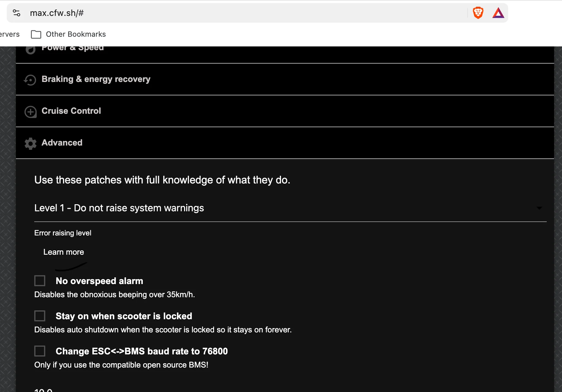This screenshot has height=392, width=562.
Task: Click the site settings icon in address bar
Action: pos(17,13)
